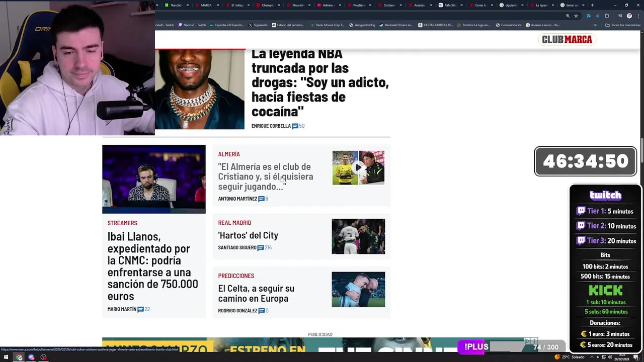
Task: Open the STREAMERS section label
Action: tap(122, 223)
